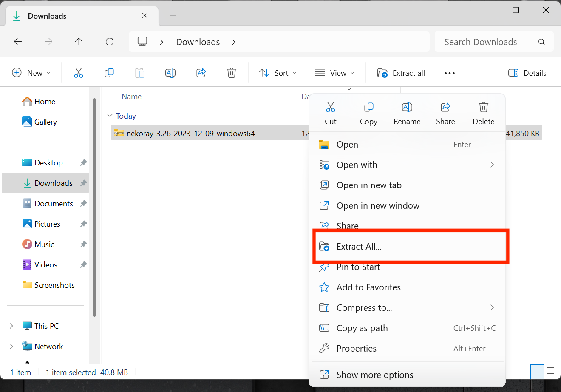This screenshot has width=561, height=392.
Task: Choose Properties in the context menu
Action: [x=356, y=349]
